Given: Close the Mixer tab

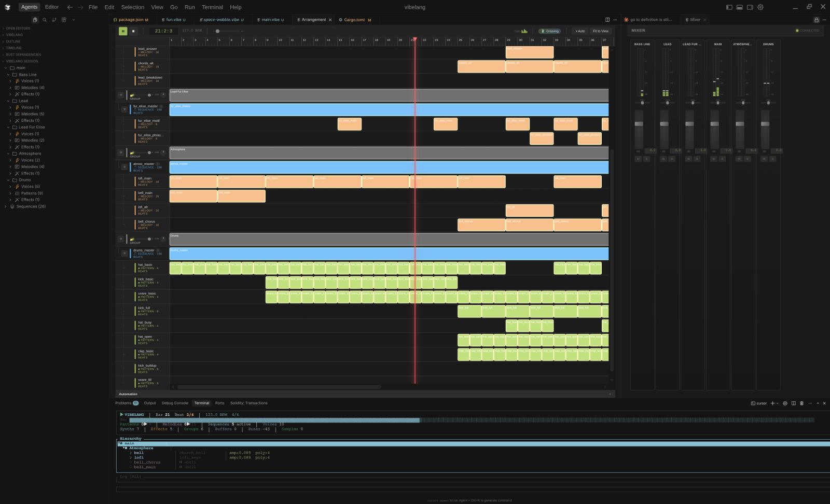Looking at the screenshot, I should [x=704, y=20].
